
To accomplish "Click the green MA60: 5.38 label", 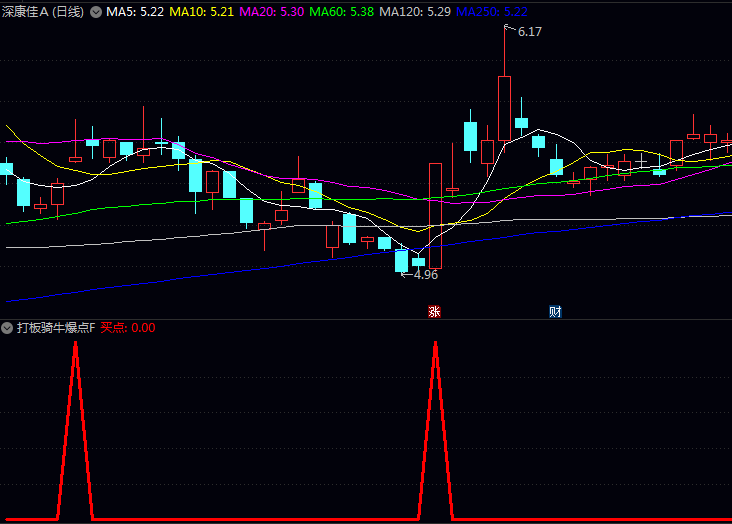I will [x=341, y=12].
